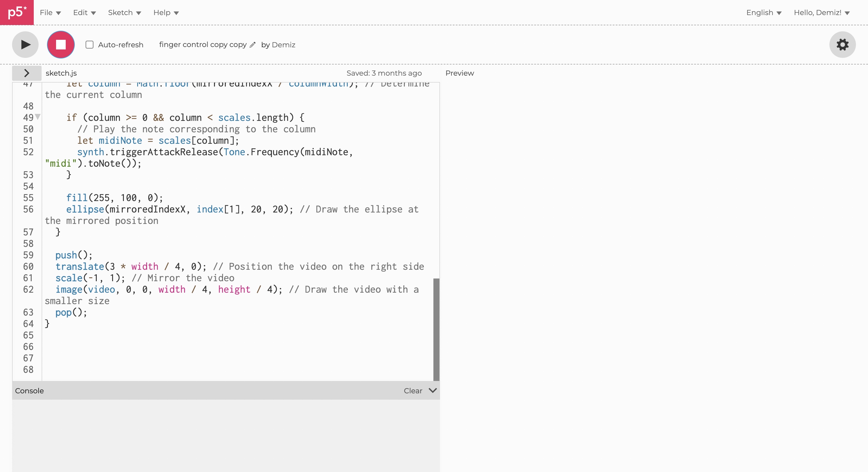The image size is (868, 472).
Task: Open the settings gear
Action: point(842,45)
